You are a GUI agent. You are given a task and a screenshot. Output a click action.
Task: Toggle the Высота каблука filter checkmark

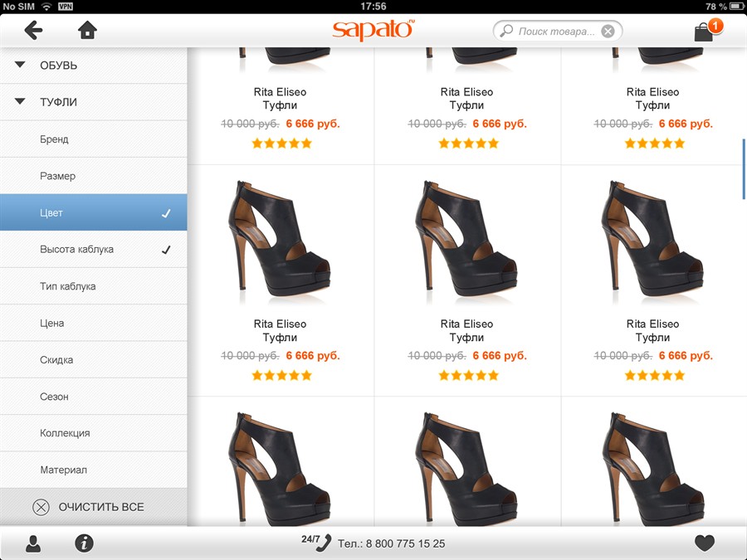166,250
